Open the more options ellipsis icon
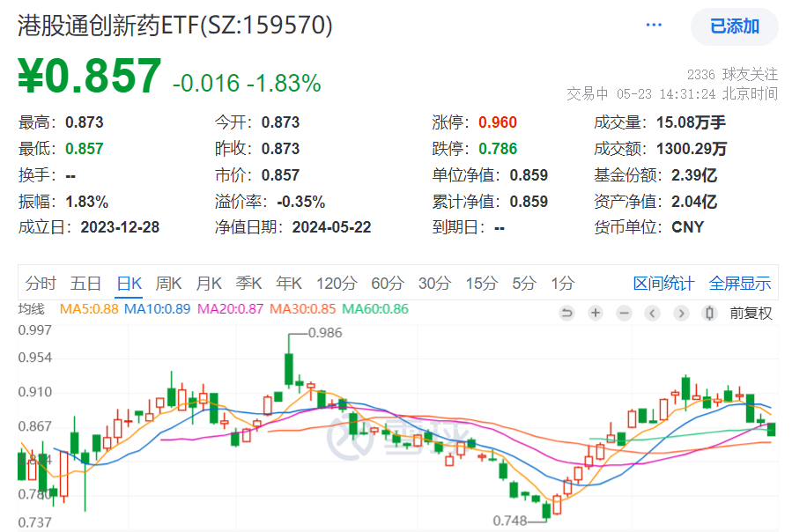This screenshot has width=807, height=532. [x=653, y=24]
